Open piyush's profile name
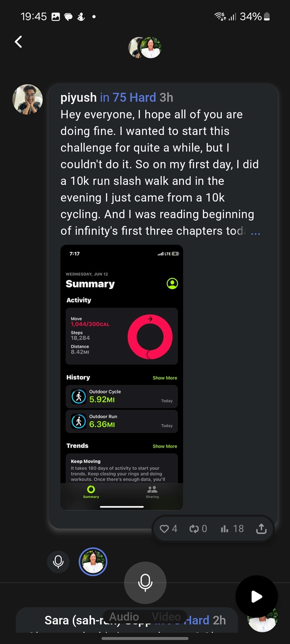Viewport: 290px width, 644px height. pos(79,97)
